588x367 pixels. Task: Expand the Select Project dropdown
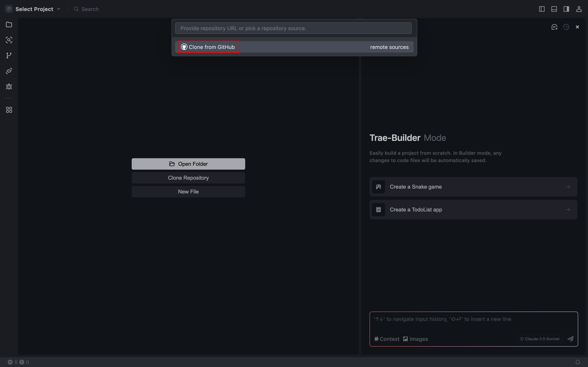[38, 9]
